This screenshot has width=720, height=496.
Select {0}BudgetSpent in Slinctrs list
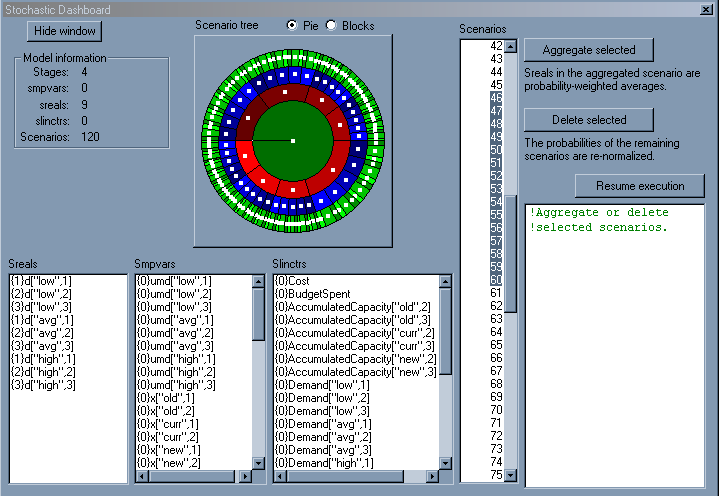pyautogui.click(x=313, y=294)
